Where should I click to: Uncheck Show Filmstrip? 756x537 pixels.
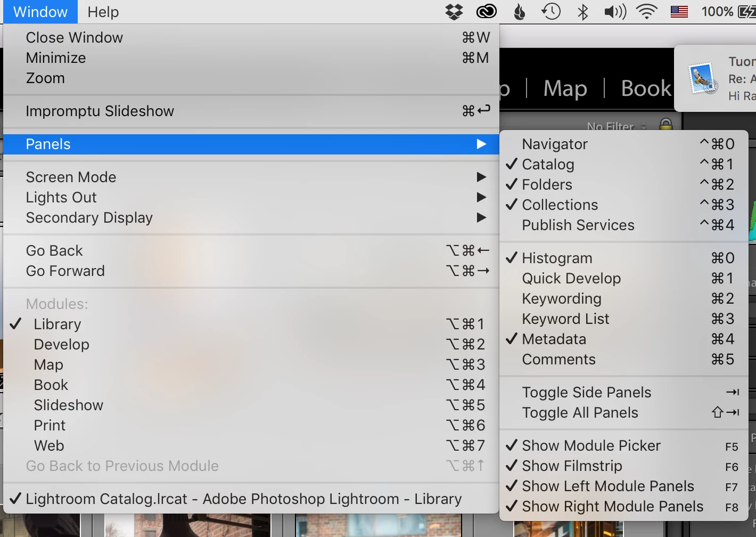tap(624, 466)
